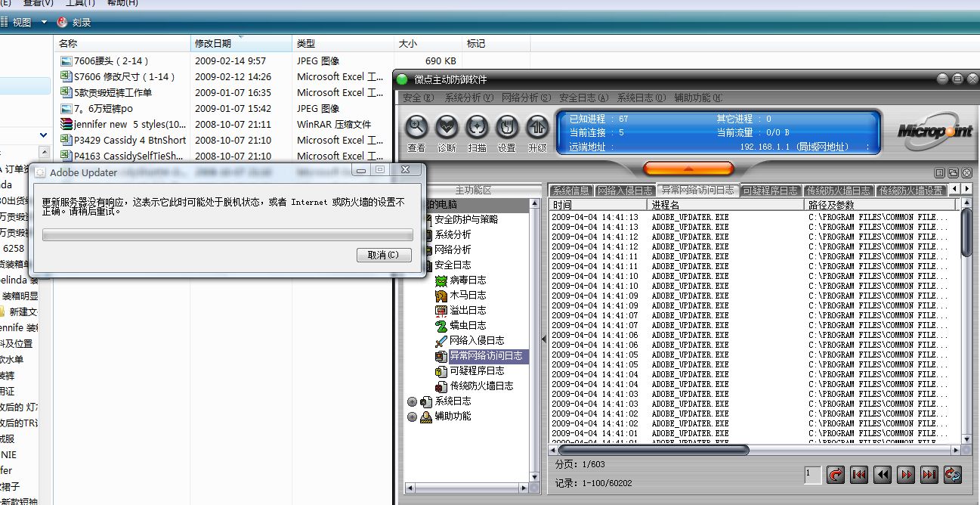Click the 刻录 burn disc icon in Explorer

point(62,23)
